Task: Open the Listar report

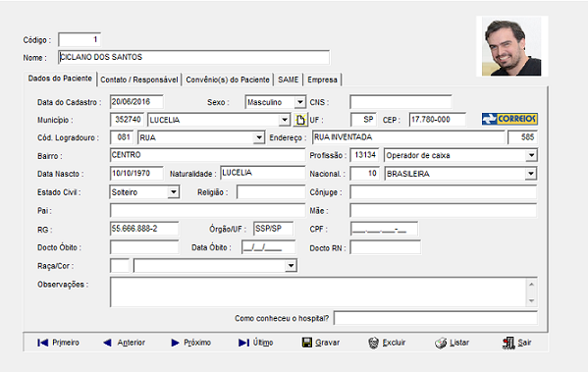Action: point(452,343)
